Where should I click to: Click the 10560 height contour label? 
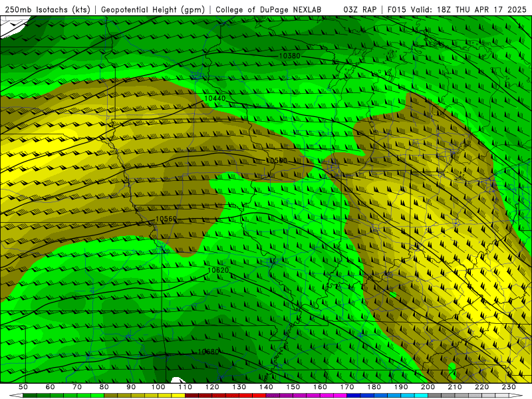coord(166,219)
